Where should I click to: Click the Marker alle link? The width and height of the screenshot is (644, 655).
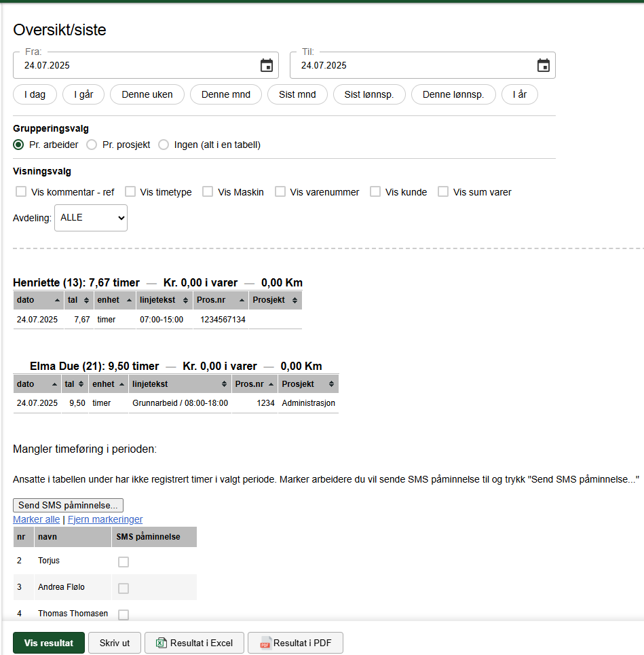pyautogui.click(x=37, y=519)
